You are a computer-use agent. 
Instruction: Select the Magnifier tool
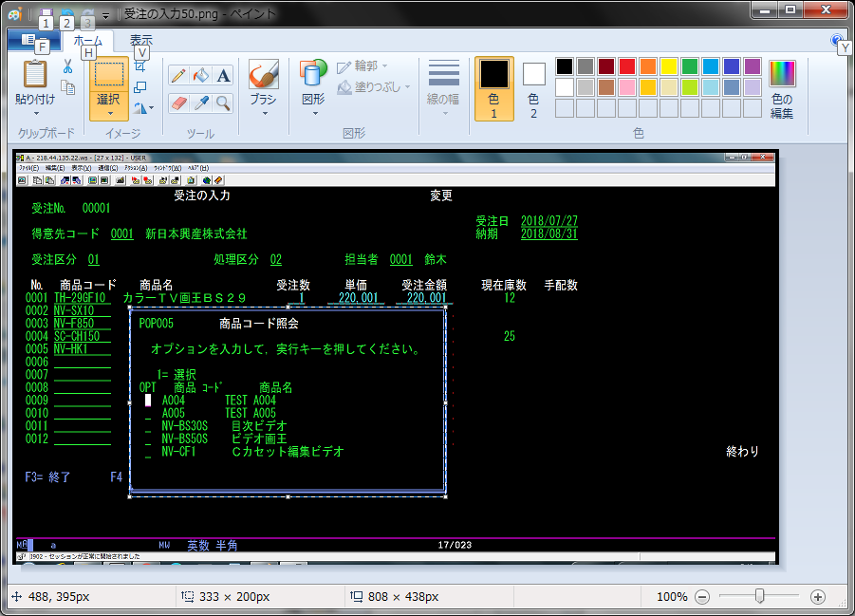point(223,103)
